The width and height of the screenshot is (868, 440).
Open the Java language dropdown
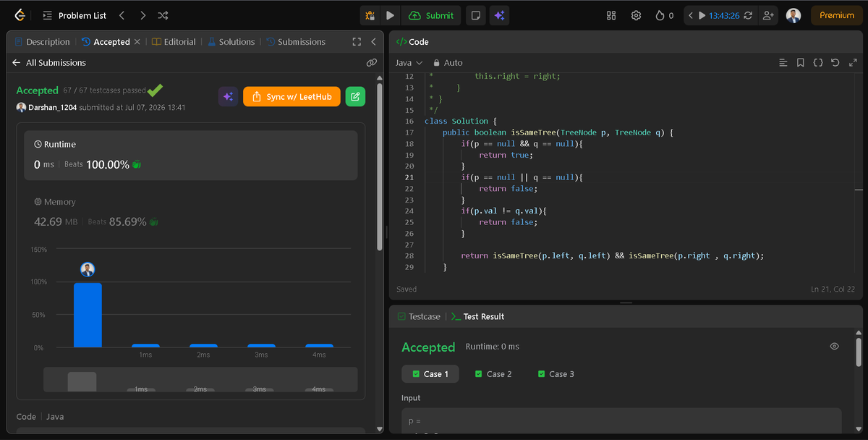point(409,63)
